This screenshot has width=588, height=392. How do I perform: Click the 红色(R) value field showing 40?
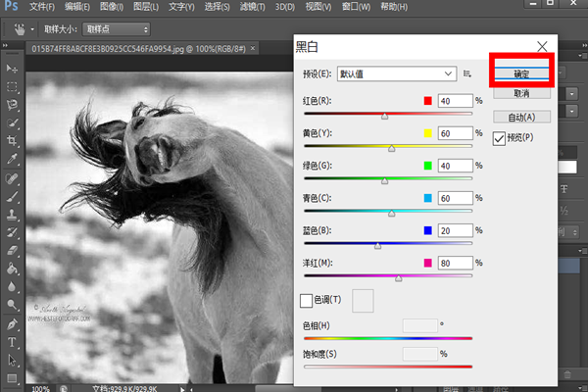(456, 101)
